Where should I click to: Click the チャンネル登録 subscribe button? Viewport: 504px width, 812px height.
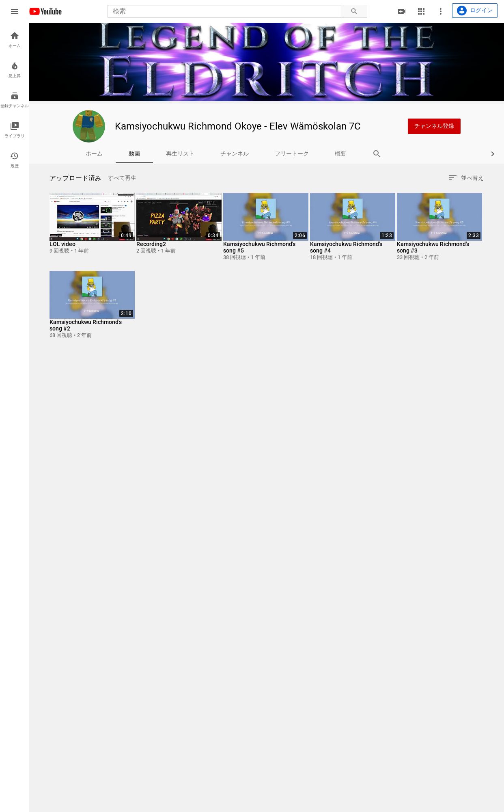(434, 126)
